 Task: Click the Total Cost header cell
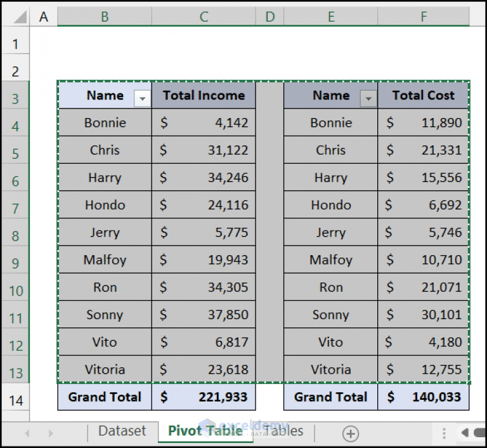424,95
